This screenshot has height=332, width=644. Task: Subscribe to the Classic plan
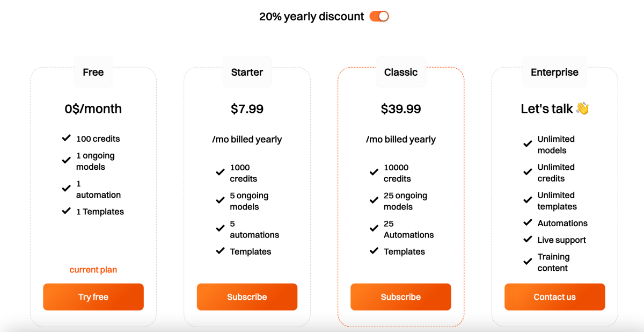click(401, 297)
